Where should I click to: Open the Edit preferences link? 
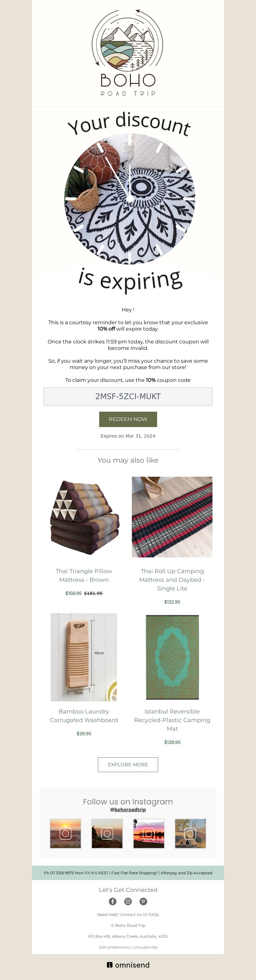tap(114, 947)
